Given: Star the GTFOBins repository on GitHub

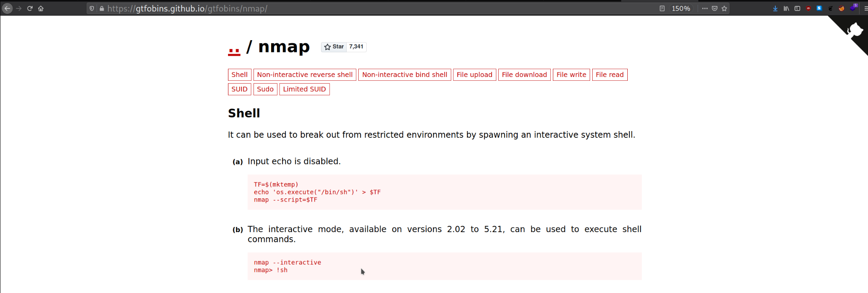Looking at the screenshot, I should 334,47.
